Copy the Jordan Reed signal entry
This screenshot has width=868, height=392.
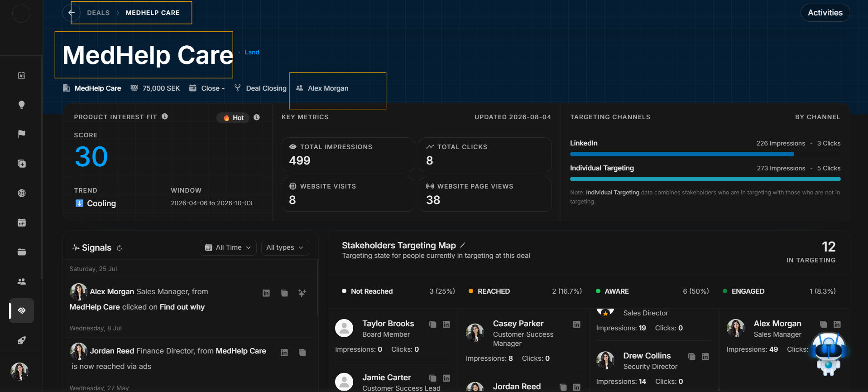(x=302, y=353)
